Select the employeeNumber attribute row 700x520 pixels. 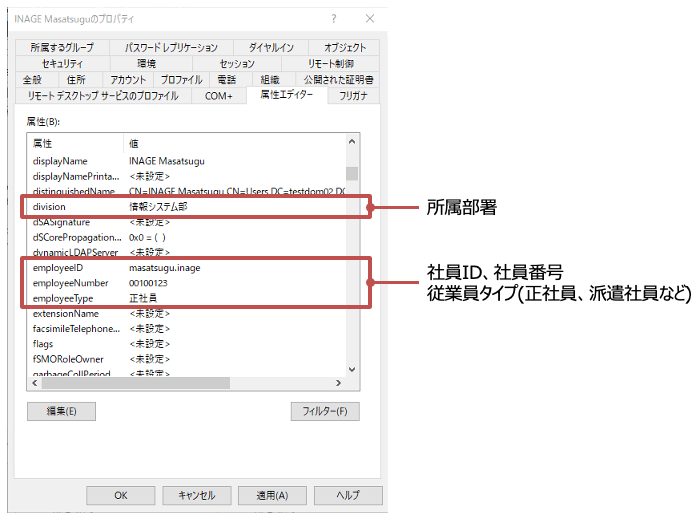[x=187, y=283]
